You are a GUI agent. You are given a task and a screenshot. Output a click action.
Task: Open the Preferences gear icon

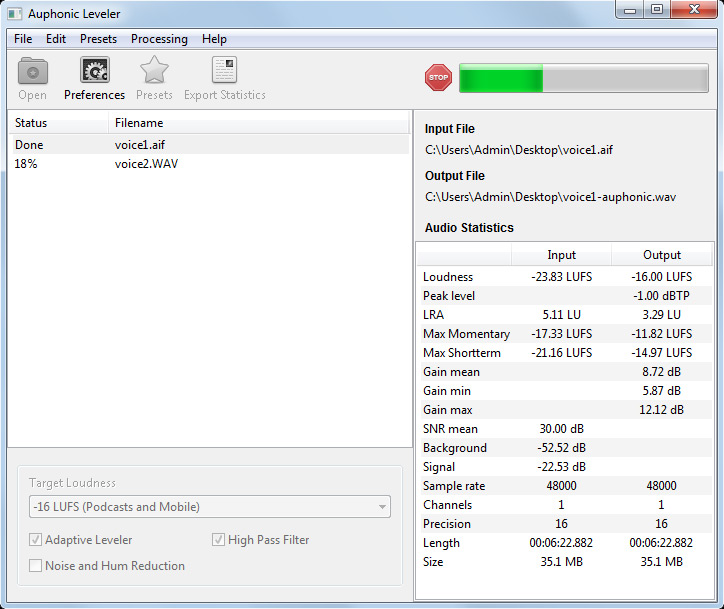[x=94, y=72]
